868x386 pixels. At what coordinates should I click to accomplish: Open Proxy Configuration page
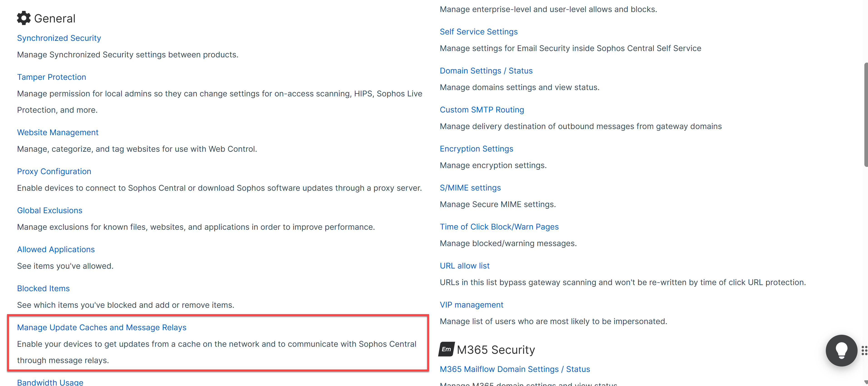click(x=54, y=171)
